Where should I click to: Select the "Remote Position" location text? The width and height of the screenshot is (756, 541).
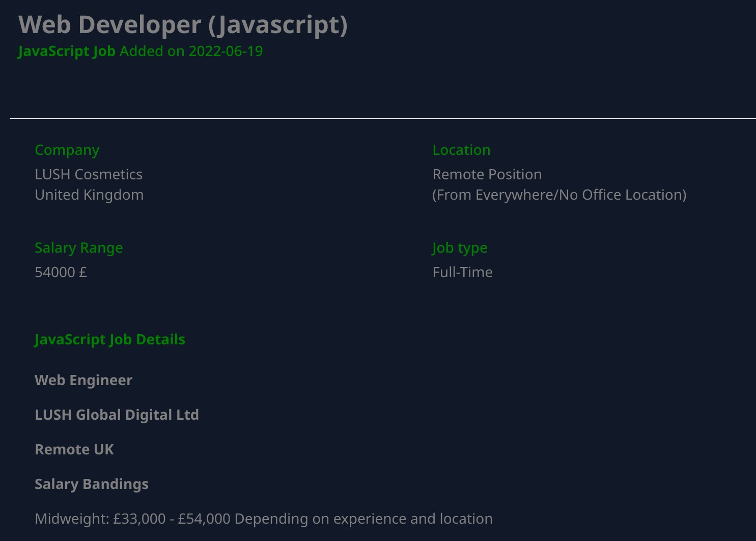click(x=487, y=174)
